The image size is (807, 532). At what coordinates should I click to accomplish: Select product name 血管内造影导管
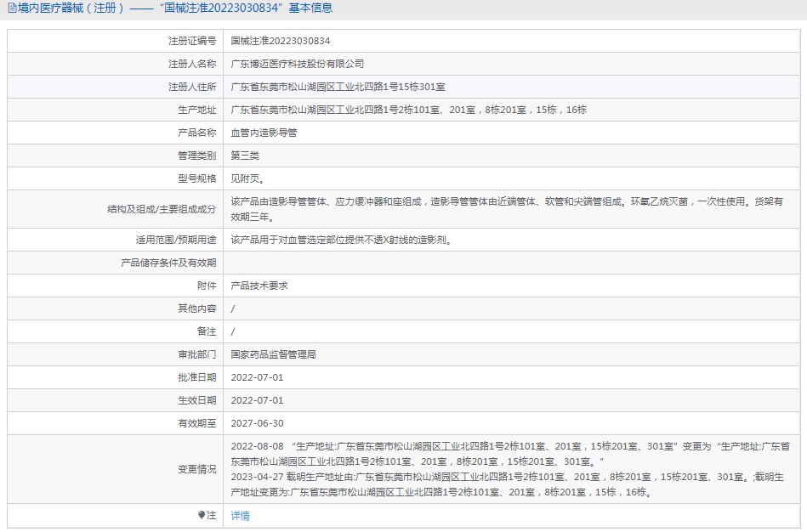tap(264, 133)
